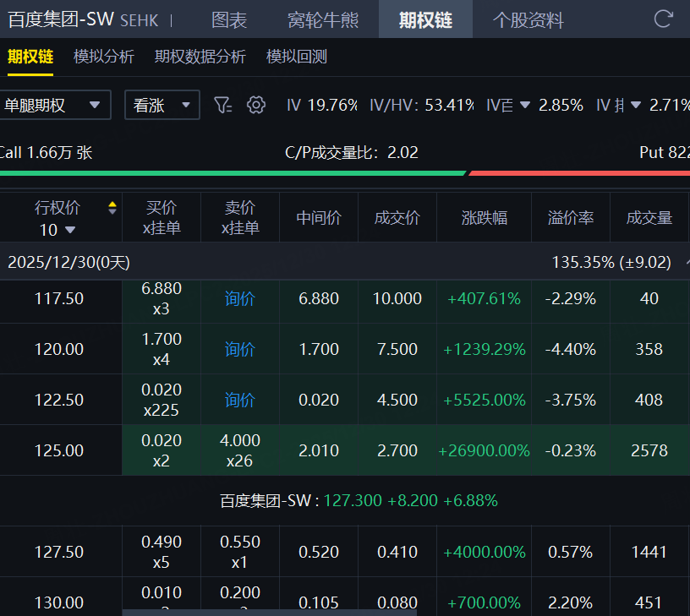Click premium -4.40% cell
Viewport: 690px width, 616px height.
pos(570,350)
